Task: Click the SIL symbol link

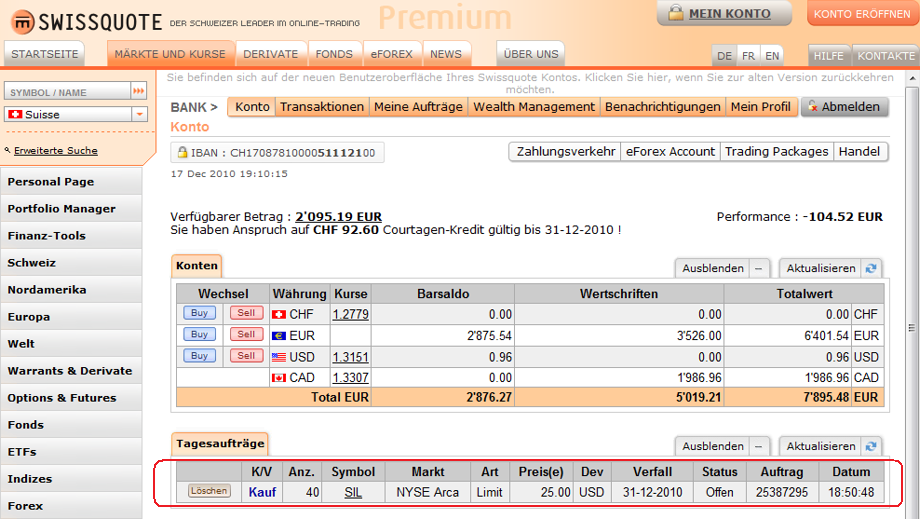Action: click(x=353, y=493)
